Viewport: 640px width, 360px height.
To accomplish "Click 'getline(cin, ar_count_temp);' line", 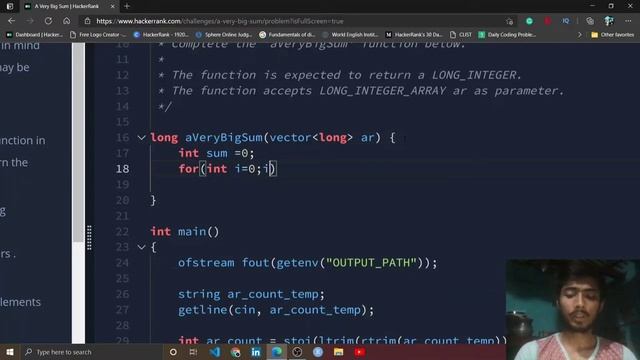I will [x=276, y=310].
